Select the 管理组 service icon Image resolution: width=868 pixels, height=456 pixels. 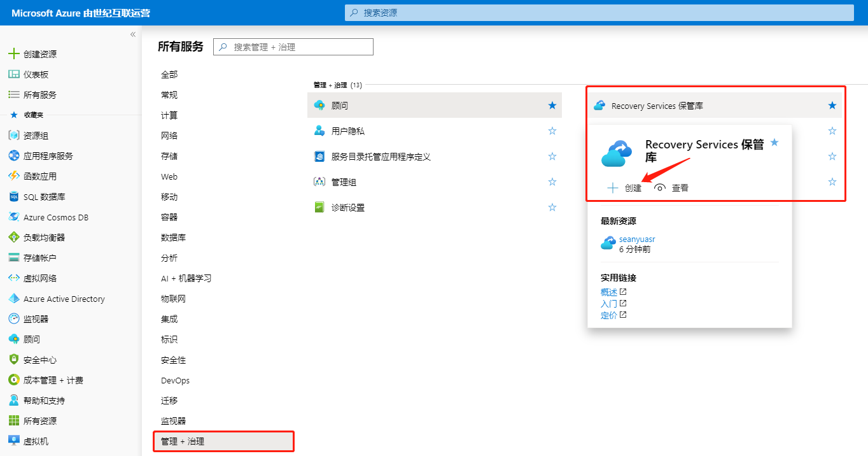(319, 182)
